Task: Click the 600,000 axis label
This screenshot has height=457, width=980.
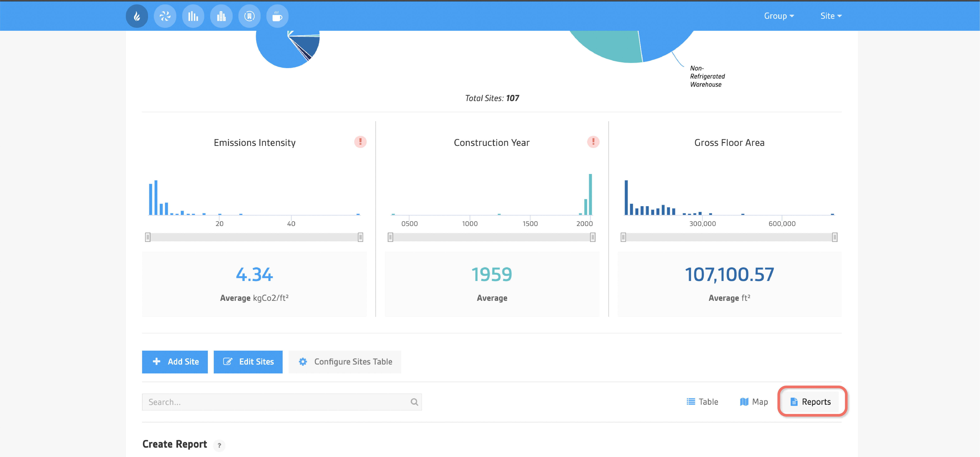Action: click(x=782, y=224)
